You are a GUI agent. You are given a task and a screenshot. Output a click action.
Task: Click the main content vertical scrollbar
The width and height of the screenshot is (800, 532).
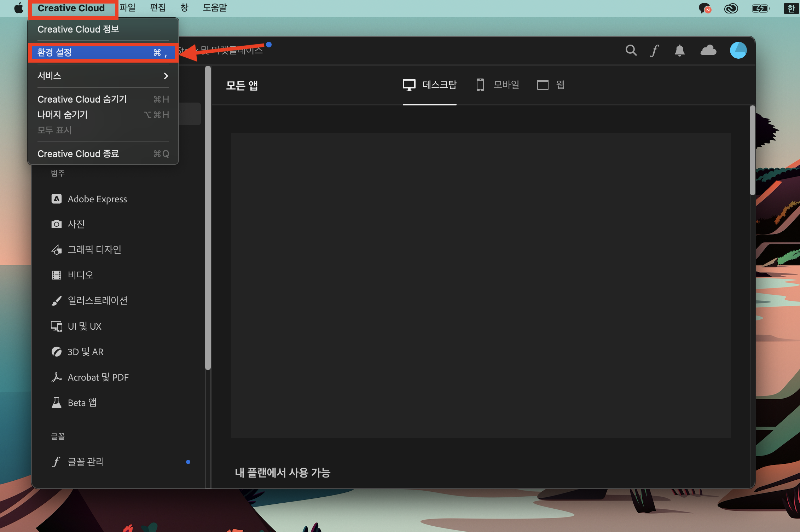pyautogui.click(x=752, y=150)
